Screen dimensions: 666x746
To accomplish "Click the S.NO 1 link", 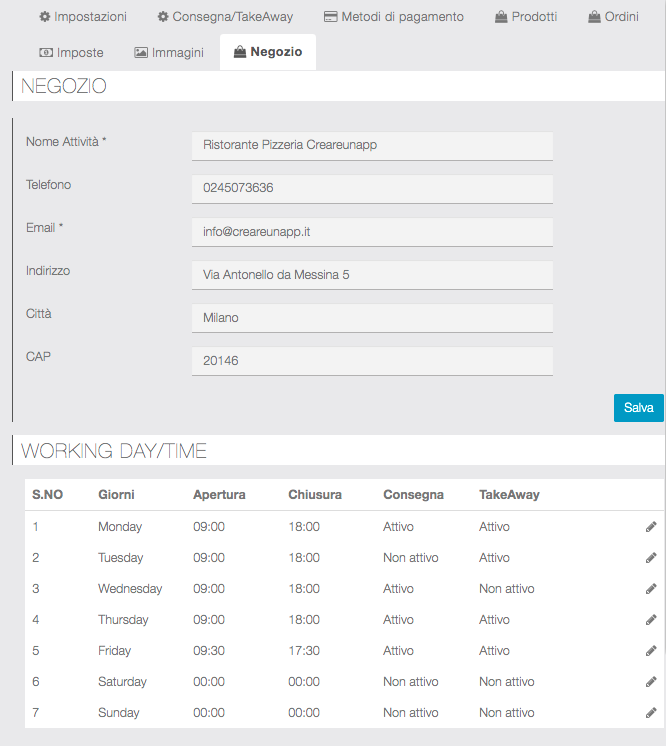I will (36, 527).
